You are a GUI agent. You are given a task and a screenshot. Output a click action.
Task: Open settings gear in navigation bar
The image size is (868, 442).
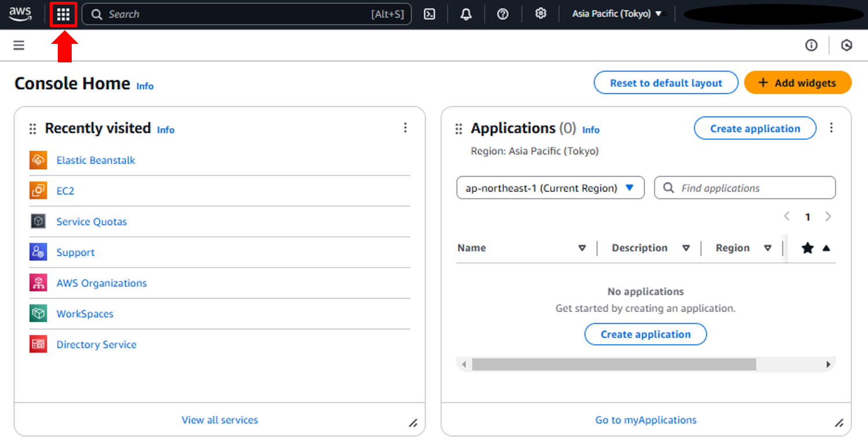[541, 14]
